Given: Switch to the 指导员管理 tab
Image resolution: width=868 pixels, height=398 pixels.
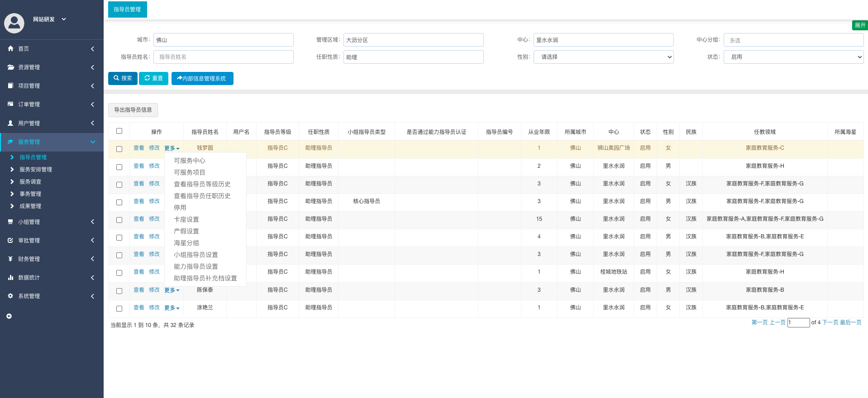Looking at the screenshot, I should (x=127, y=9).
